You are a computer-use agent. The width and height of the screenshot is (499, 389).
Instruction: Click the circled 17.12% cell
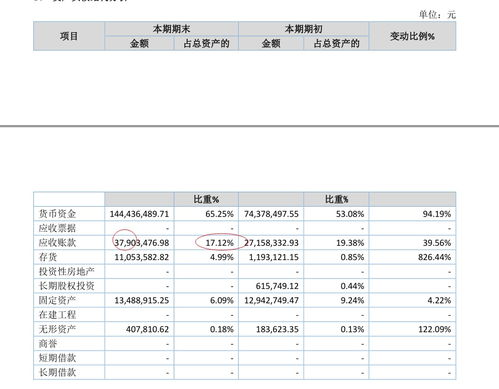(220, 243)
